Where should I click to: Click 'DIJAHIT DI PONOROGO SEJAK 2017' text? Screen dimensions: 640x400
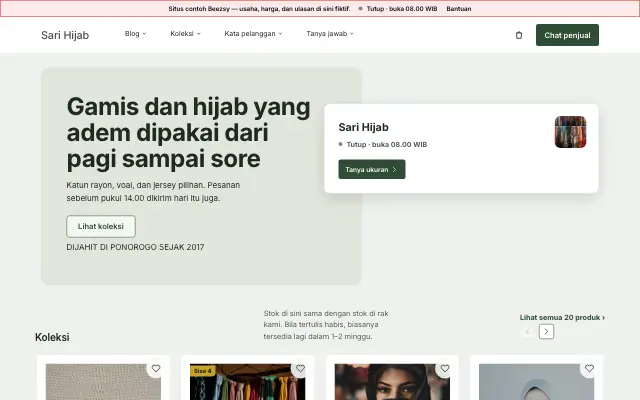click(x=135, y=247)
